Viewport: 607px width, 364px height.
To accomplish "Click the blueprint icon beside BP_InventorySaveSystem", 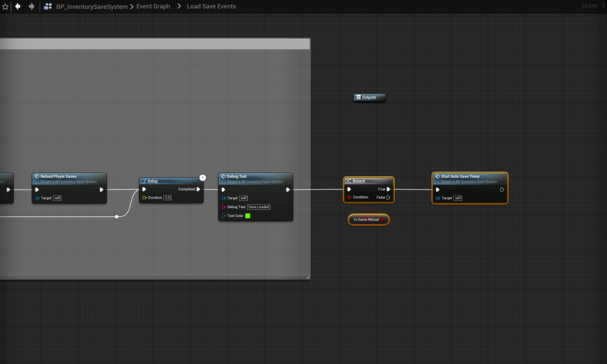I will (48, 7).
